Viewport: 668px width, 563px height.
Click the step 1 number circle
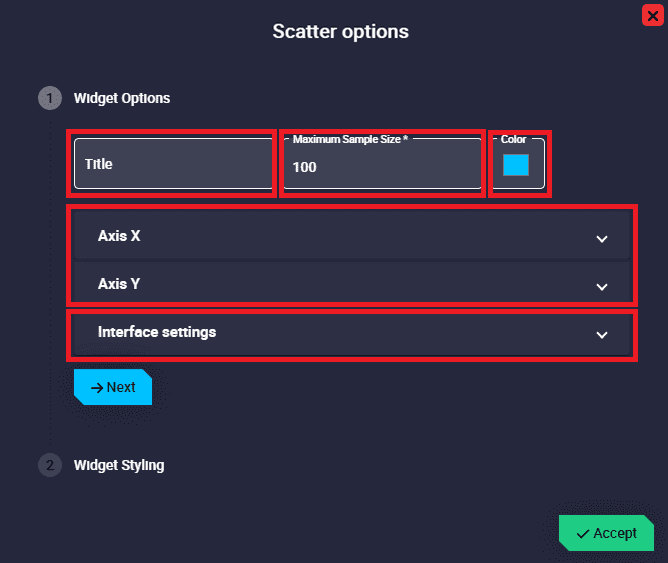pyautogui.click(x=49, y=98)
